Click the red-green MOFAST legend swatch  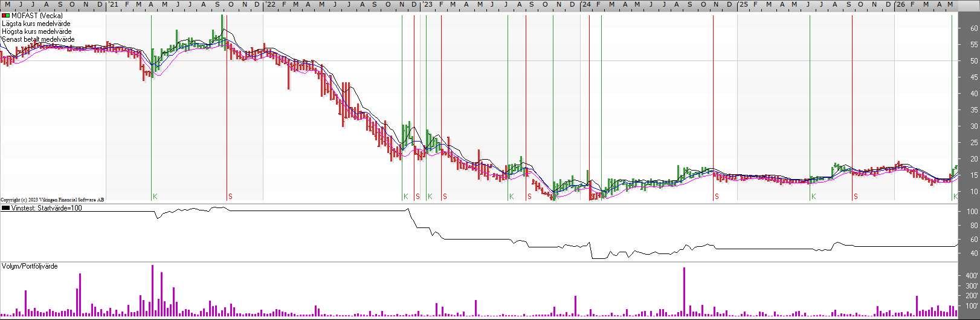5,16
